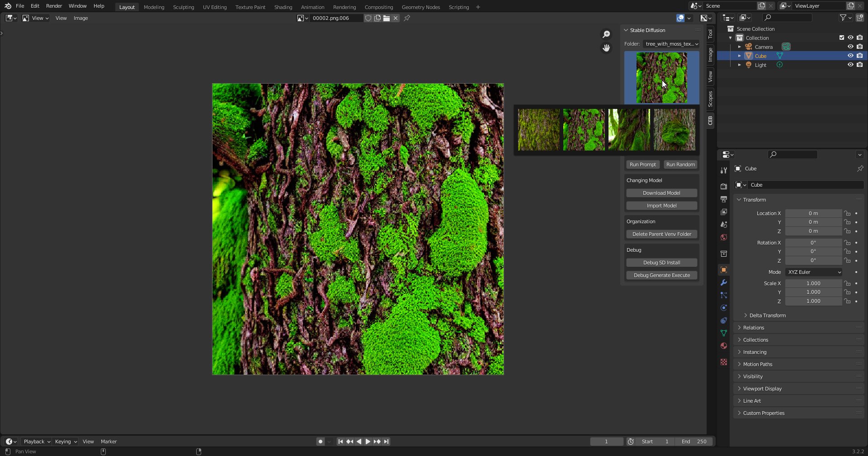Uncheck the Collection checkbox in the outliner
Viewport: 868px width, 456px height.
click(x=842, y=38)
